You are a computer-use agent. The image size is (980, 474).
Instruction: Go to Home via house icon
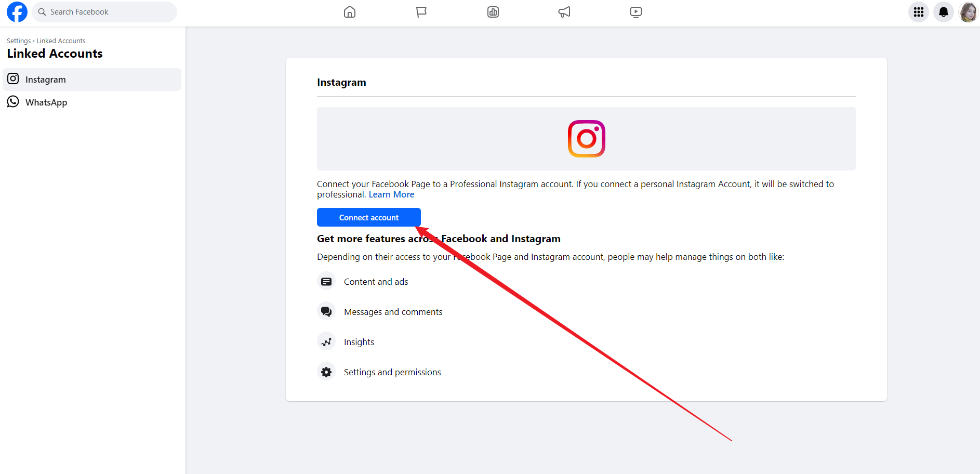350,12
